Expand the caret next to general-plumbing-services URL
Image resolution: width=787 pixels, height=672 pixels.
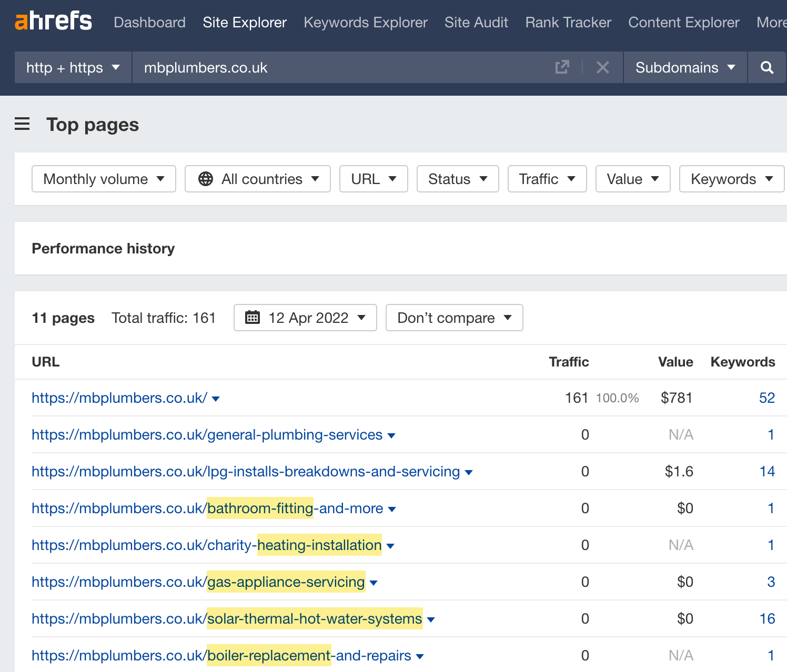coord(391,435)
